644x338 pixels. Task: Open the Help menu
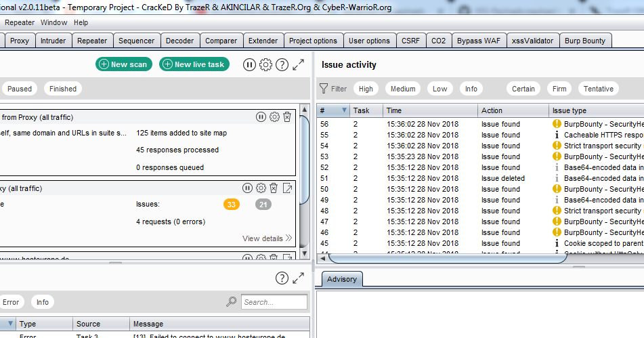click(81, 22)
